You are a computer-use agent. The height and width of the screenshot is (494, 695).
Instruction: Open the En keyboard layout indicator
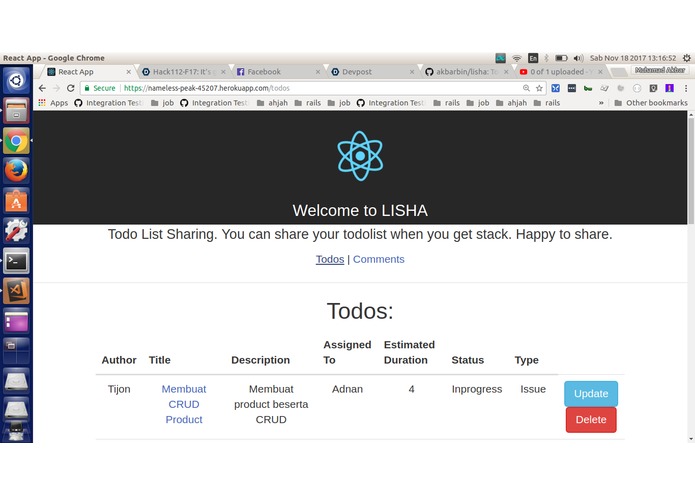pyautogui.click(x=533, y=58)
